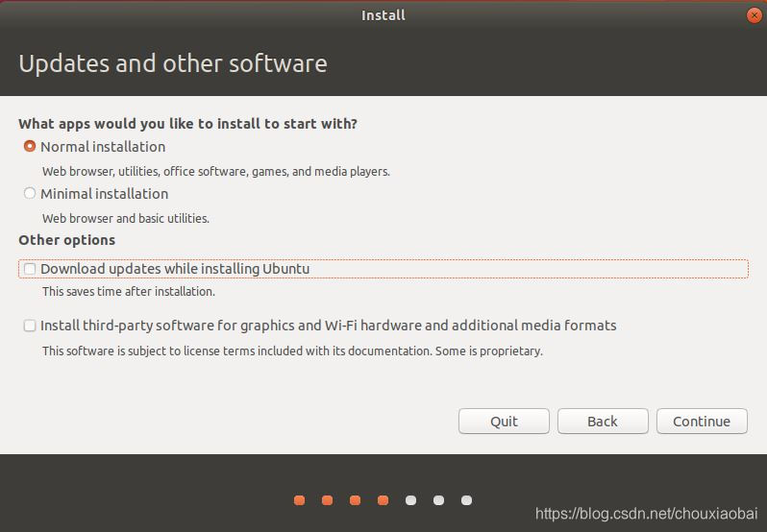Click the 'Other options' heading
The height and width of the screenshot is (532, 767).
(x=67, y=240)
